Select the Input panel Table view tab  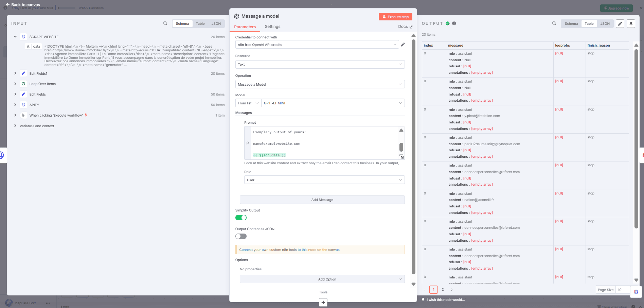click(x=200, y=23)
